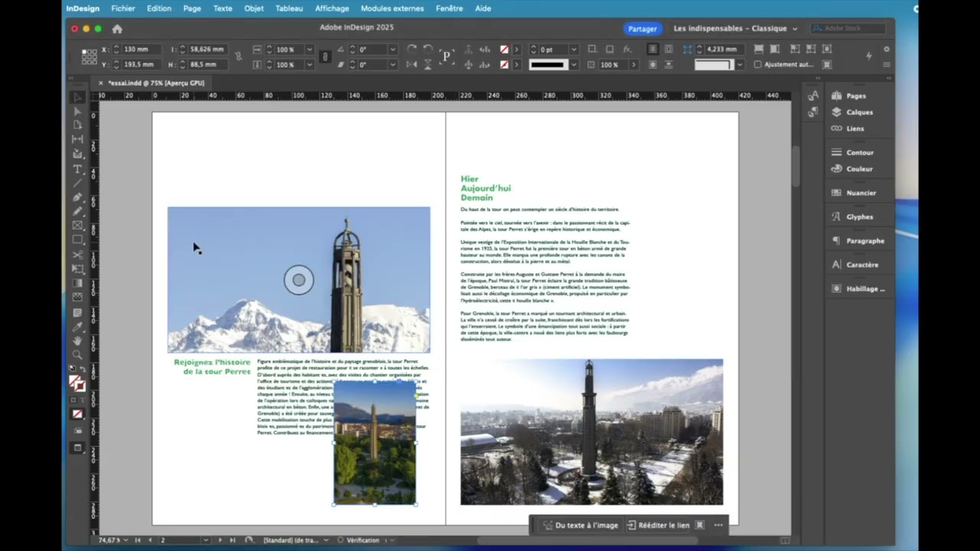Select the Eyedropper tool
Image resolution: width=980 pixels, height=551 pixels.
pos(77,327)
